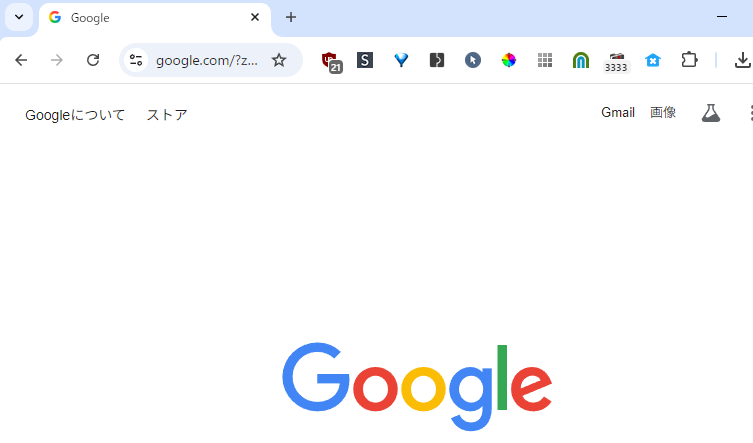Click the rainbow color wheel extension
Image resolution: width=753 pixels, height=443 pixels.
[x=509, y=60]
